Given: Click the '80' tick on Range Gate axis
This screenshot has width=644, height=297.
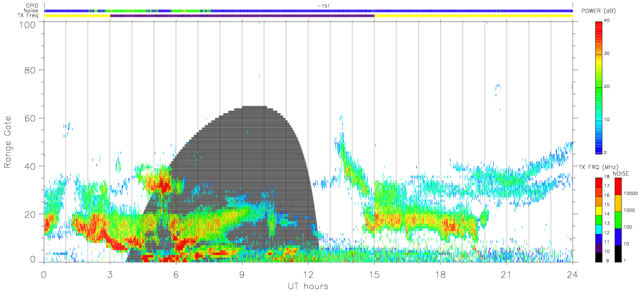Looking at the screenshot, I should coord(31,70).
